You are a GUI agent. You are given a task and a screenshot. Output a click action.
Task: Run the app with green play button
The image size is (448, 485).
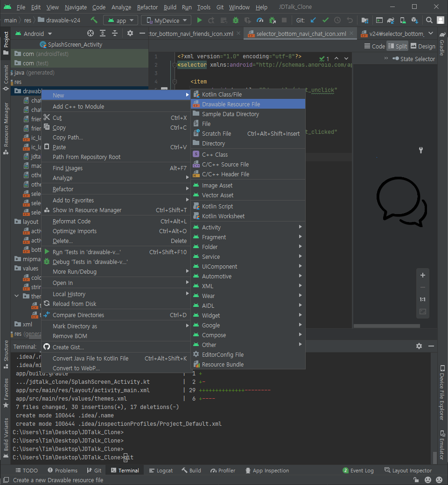tap(199, 21)
